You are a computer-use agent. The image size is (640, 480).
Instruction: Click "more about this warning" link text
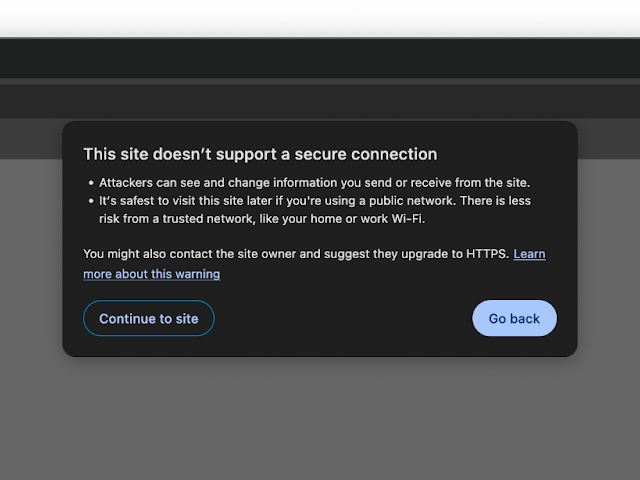pyautogui.click(x=151, y=274)
